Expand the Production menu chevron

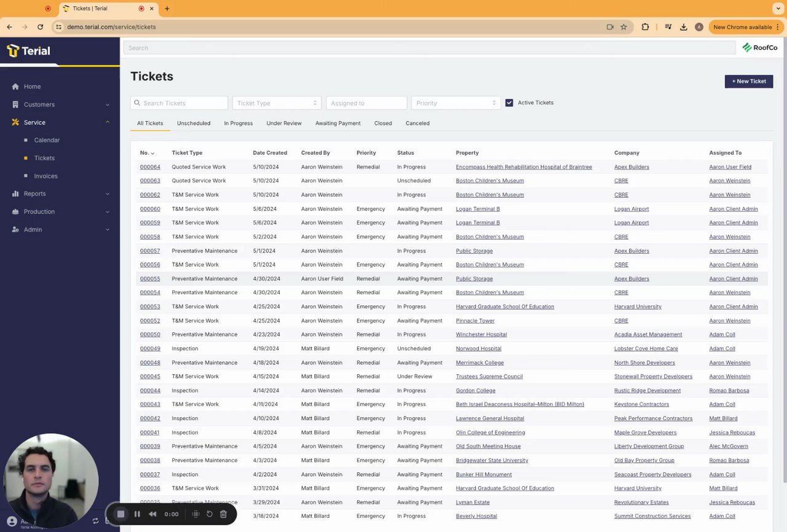point(108,211)
